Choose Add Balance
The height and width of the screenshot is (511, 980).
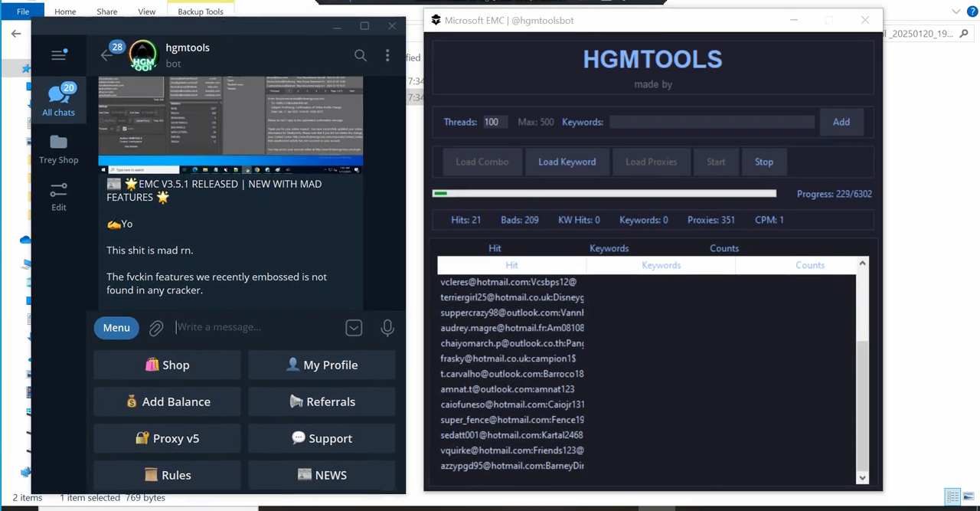tap(167, 401)
